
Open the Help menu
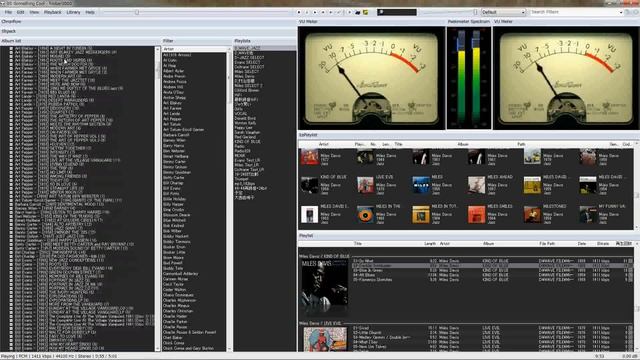(90, 12)
